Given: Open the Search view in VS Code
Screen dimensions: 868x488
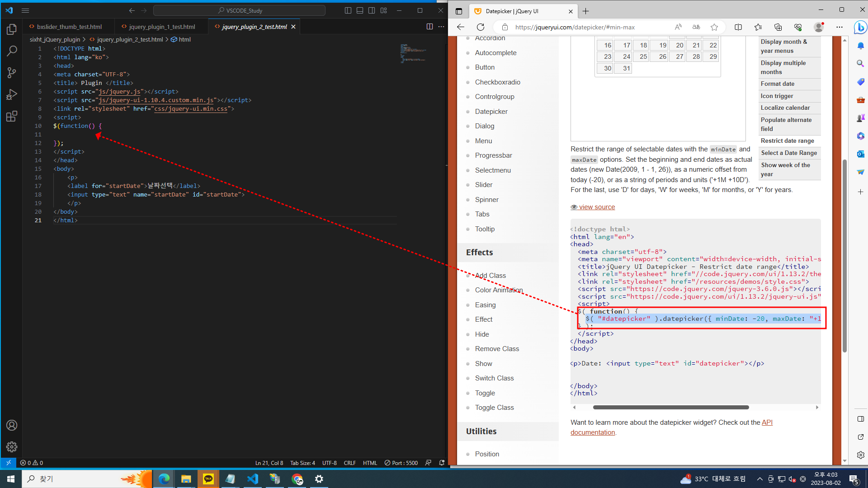Looking at the screenshot, I should [12, 51].
